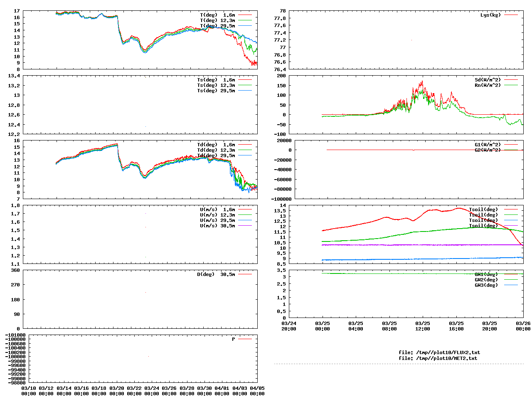Select the 'U(m/s) 1.6m' legend label

point(217,209)
